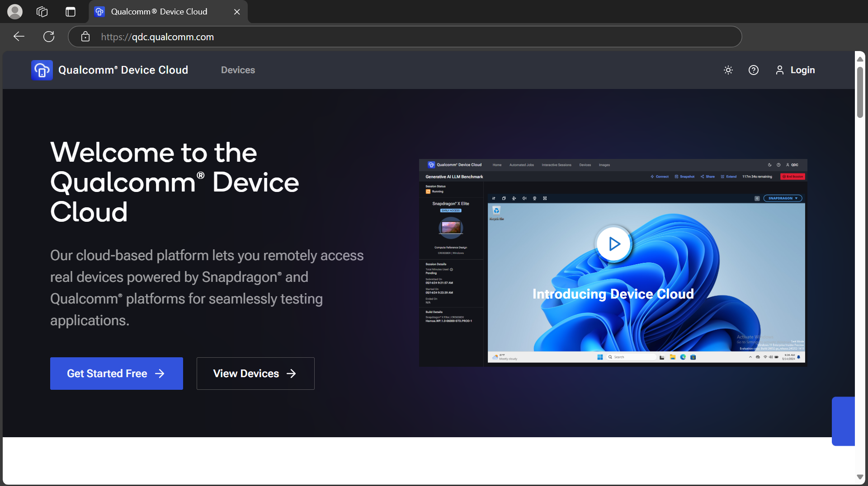Click Get Started Free button

pyautogui.click(x=117, y=374)
